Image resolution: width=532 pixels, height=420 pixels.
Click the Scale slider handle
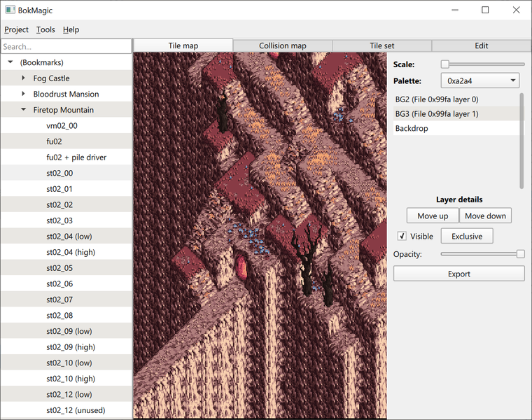(444, 64)
